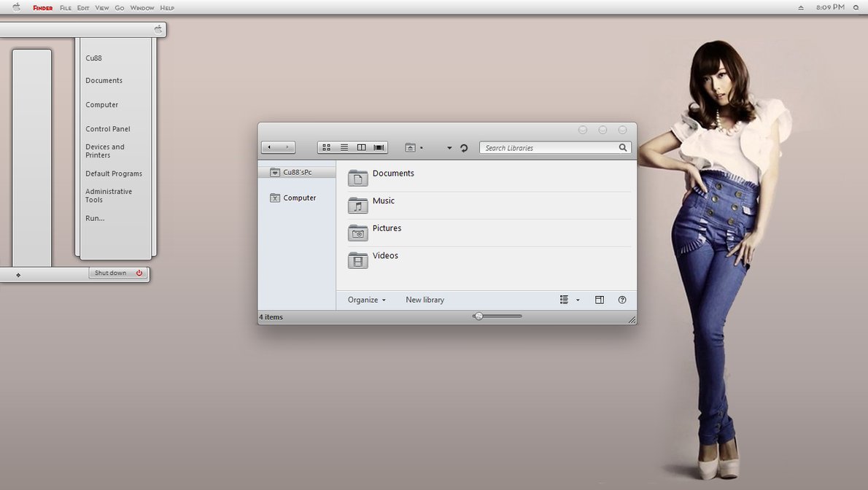Click the Apple logo in menu bar
The image size is (868, 490).
(17, 7)
